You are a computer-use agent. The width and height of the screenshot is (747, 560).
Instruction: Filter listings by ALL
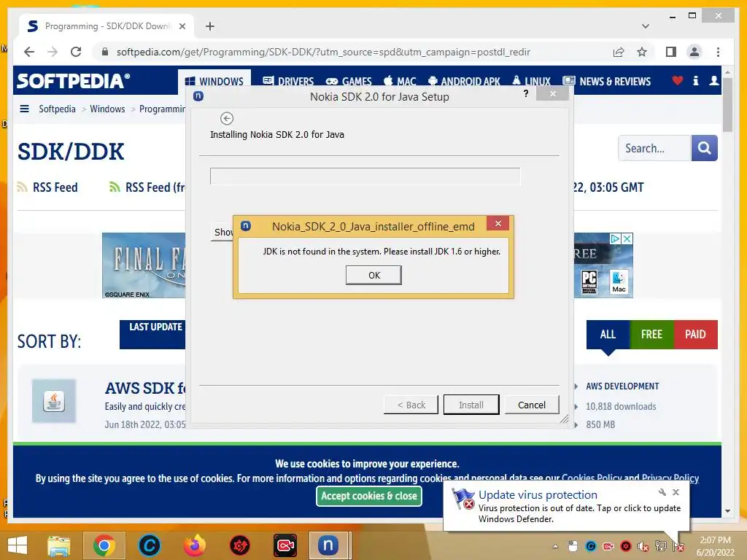tap(608, 334)
